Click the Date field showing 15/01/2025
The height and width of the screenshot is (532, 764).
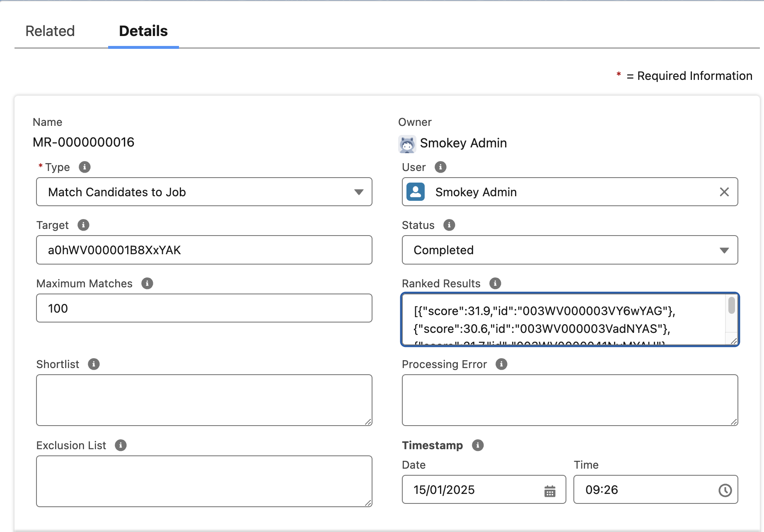(x=484, y=489)
